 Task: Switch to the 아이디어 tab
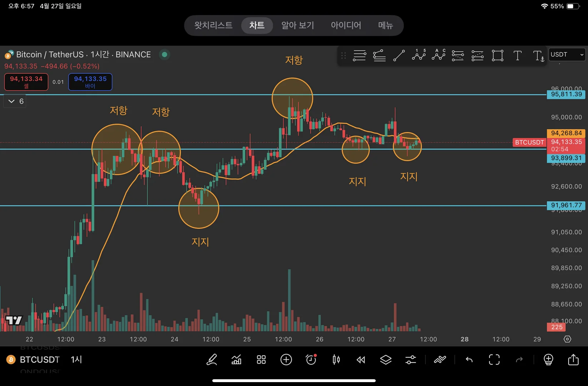point(346,25)
